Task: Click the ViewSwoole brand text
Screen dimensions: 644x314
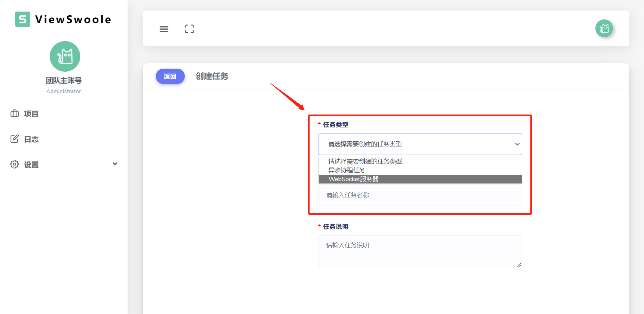Action: click(x=73, y=19)
